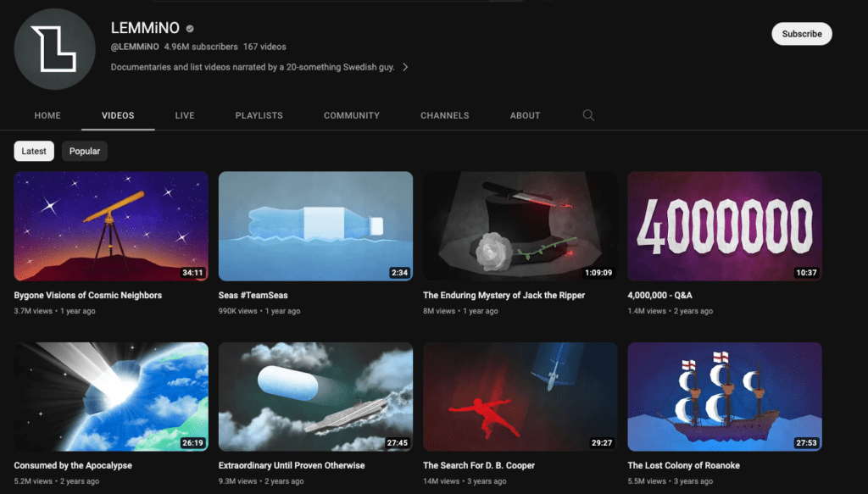
Task: Open the Consumed by the Apocalypse asteroid thumbnail
Action: pos(111,397)
